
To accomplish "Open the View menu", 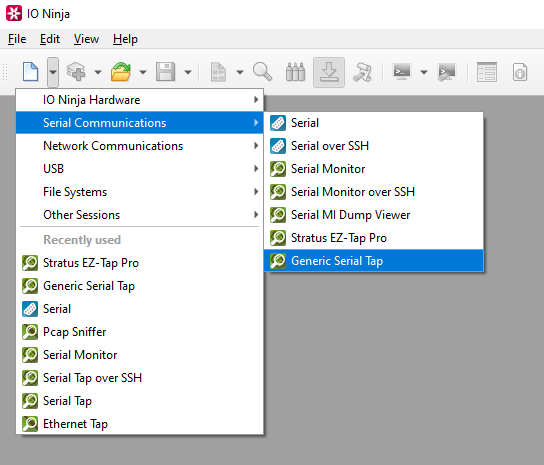I will [86, 39].
